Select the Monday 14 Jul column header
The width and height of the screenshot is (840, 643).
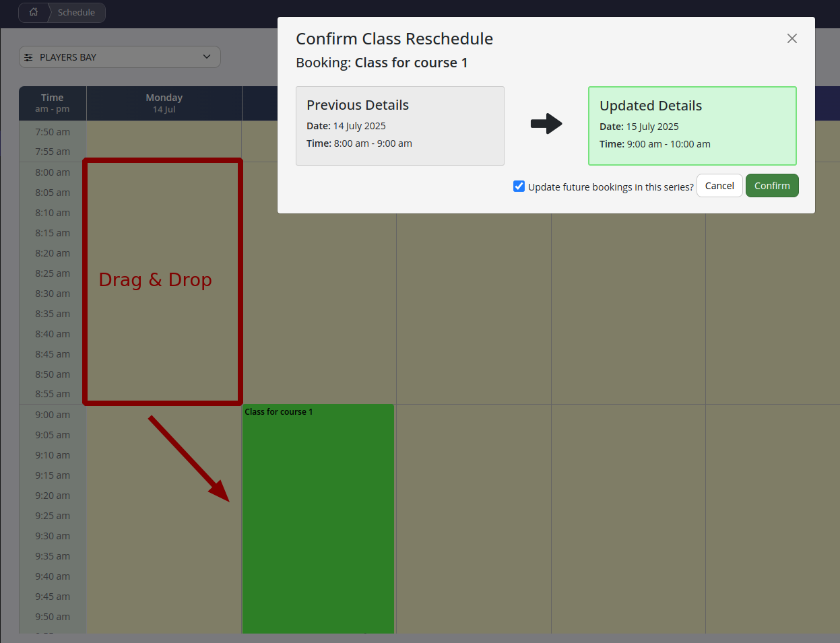click(164, 103)
